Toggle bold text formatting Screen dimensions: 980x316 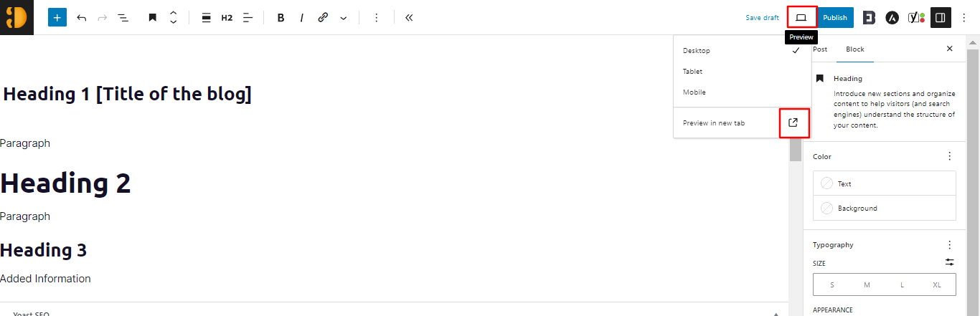click(281, 17)
